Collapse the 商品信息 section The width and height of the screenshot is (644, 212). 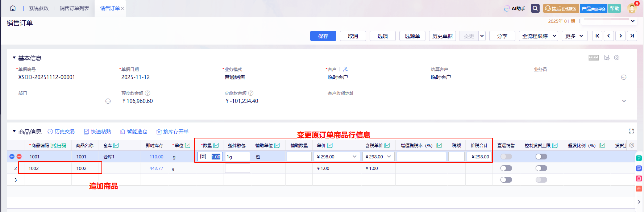[x=14, y=131]
